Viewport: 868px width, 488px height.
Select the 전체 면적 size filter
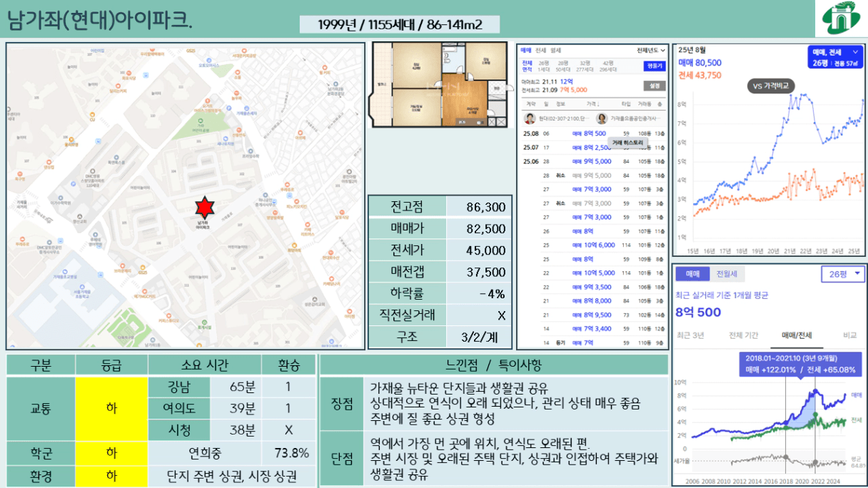pyautogui.click(x=527, y=66)
